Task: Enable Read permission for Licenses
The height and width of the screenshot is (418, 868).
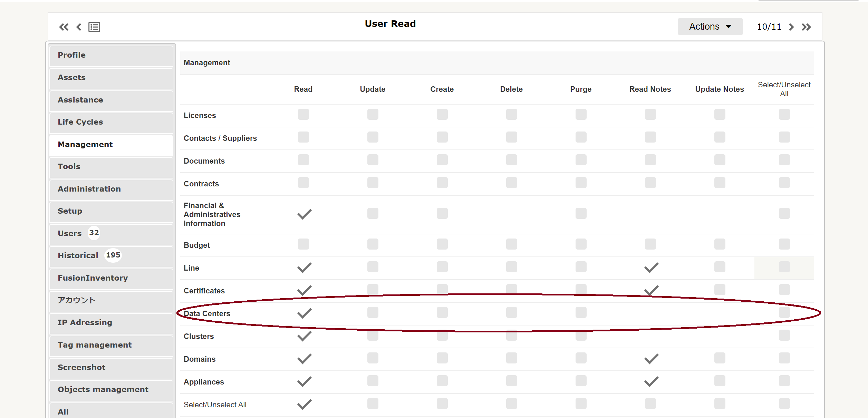Action: 303,114
